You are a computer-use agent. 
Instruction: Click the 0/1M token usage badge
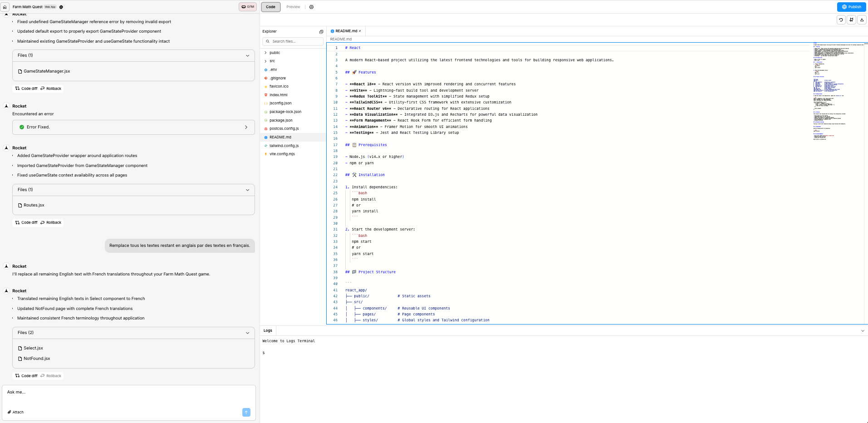click(248, 7)
